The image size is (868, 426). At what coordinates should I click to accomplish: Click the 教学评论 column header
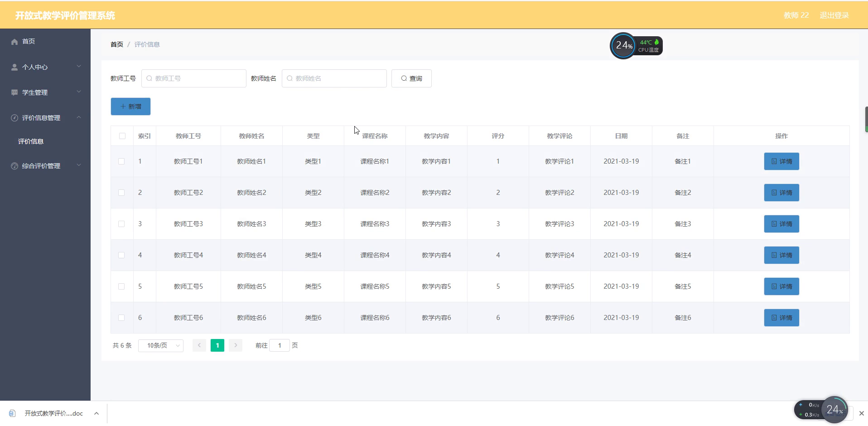559,136
